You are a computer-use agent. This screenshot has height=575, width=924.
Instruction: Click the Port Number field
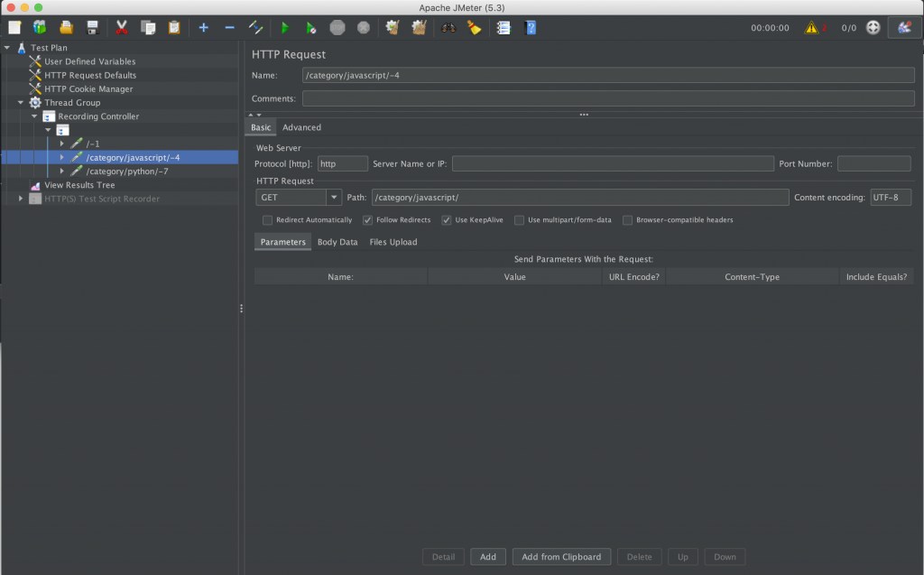click(873, 164)
